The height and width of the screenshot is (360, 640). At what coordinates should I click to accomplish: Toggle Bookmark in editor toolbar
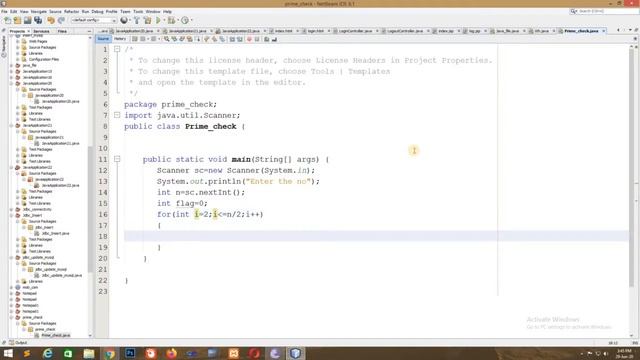pos(222,39)
